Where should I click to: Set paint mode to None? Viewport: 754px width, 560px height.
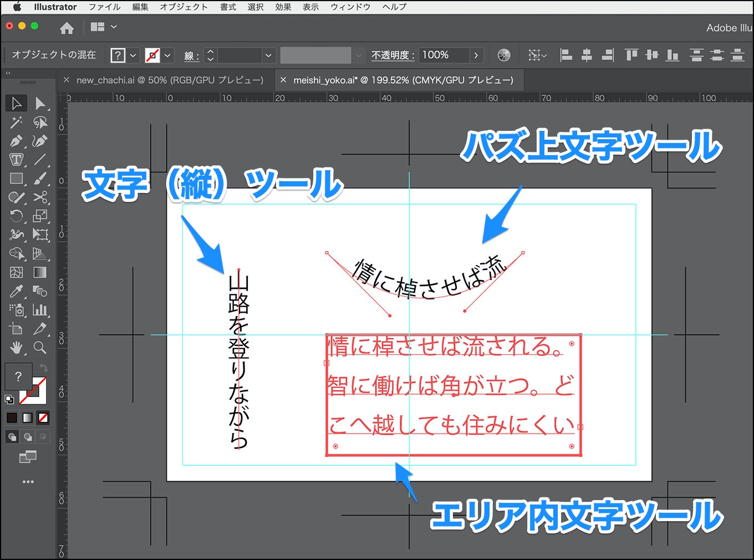pos(43,418)
